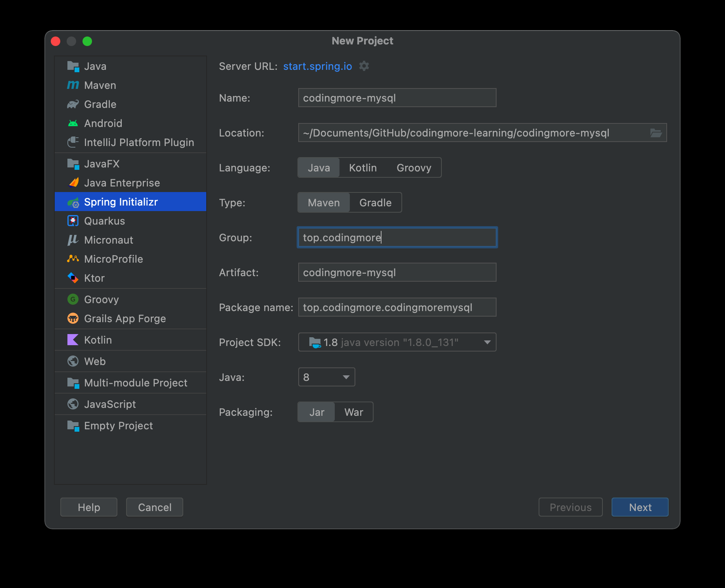
Task: Select Groovy as the project language
Action: pos(414,168)
